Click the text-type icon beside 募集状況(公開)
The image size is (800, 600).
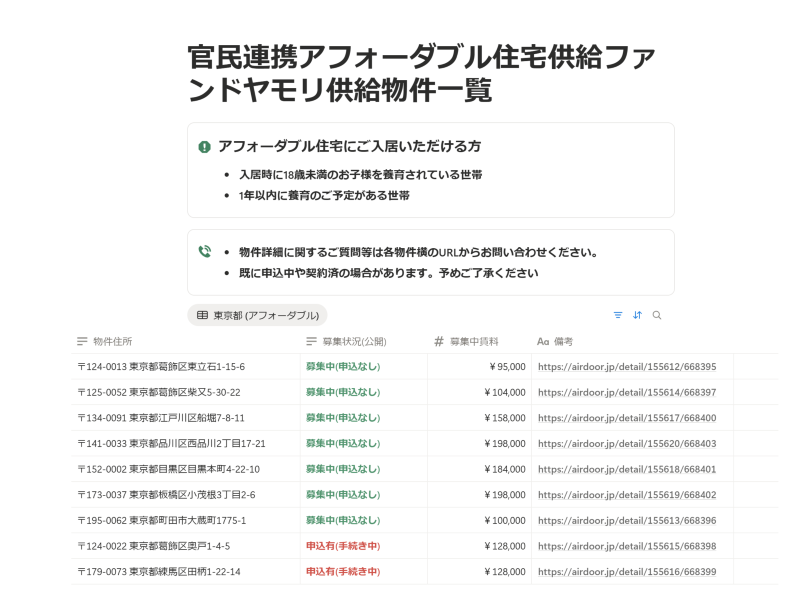(x=311, y=341)
